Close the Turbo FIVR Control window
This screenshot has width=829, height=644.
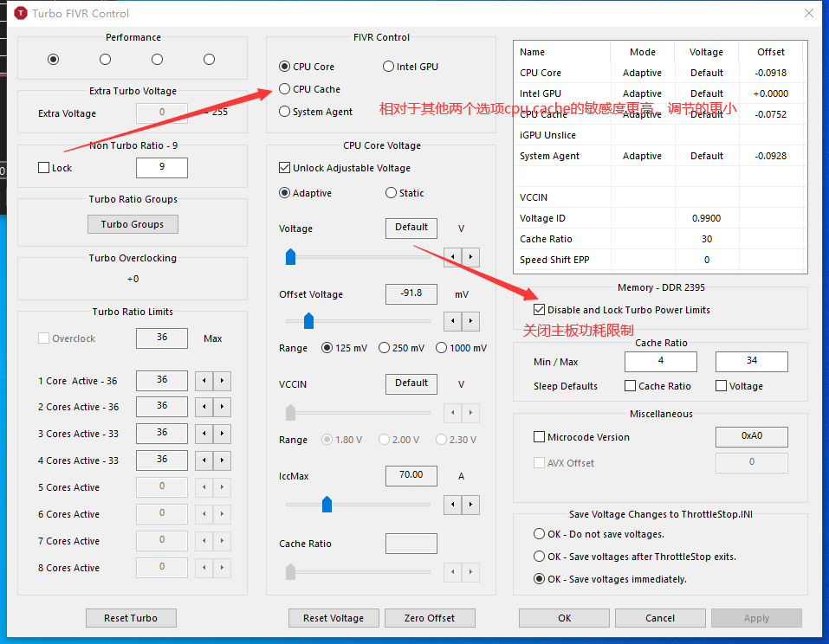809,13
